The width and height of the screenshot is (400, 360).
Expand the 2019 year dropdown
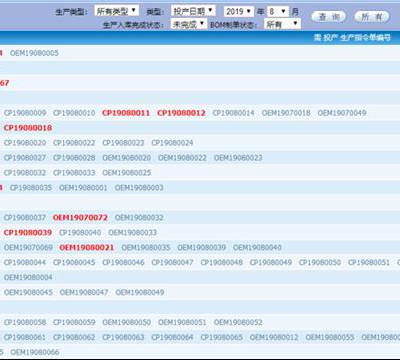(x=239, y=12)
